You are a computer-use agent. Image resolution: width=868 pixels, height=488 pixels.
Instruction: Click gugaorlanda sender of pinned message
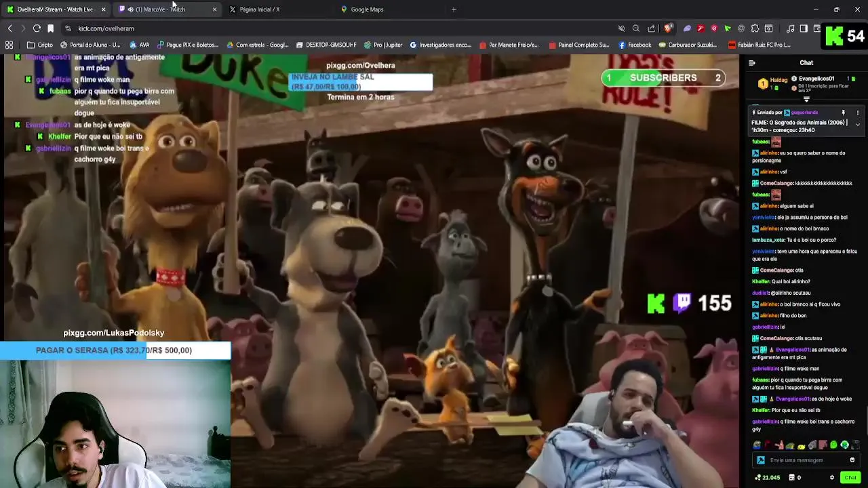(805, 113)
